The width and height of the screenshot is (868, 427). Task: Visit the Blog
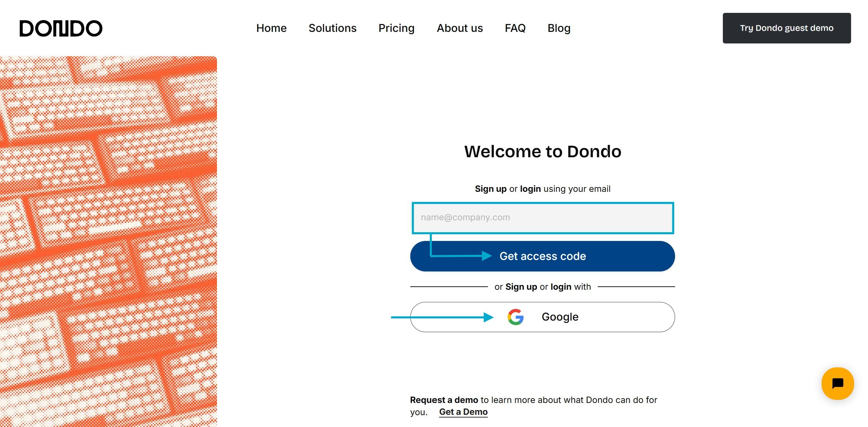[559, 28]
